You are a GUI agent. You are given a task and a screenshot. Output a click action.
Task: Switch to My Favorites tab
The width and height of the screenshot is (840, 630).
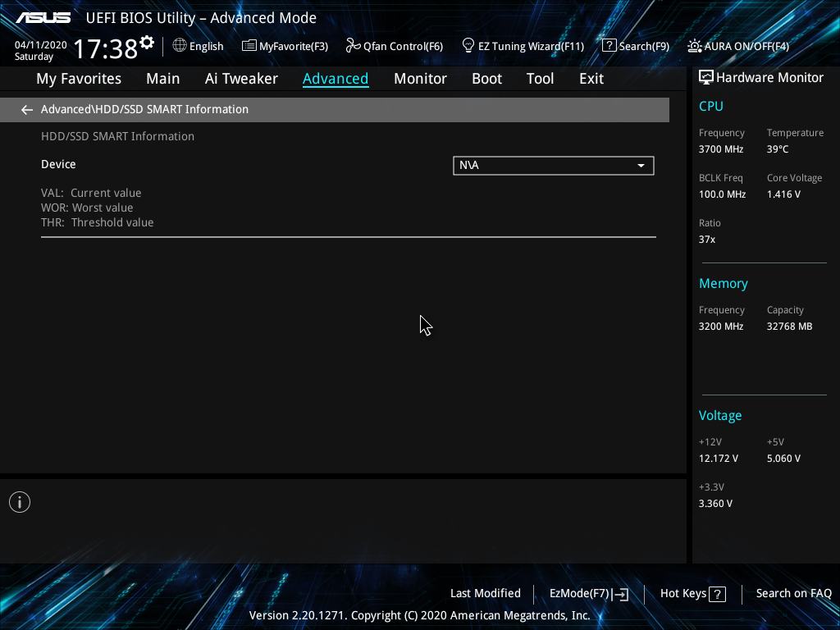coord(79,79)
